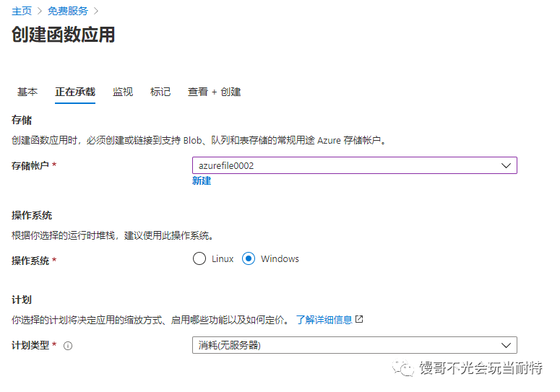Select the Linux radio button

point(199,258)
